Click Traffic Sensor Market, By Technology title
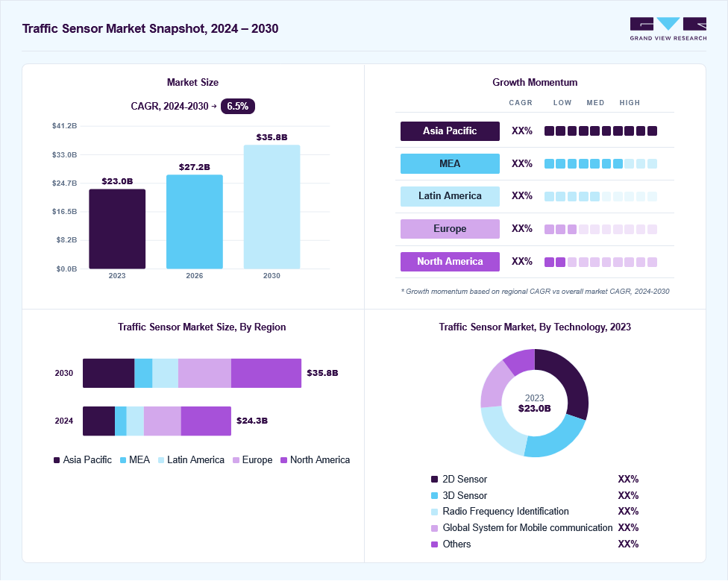 pos(535,327)
